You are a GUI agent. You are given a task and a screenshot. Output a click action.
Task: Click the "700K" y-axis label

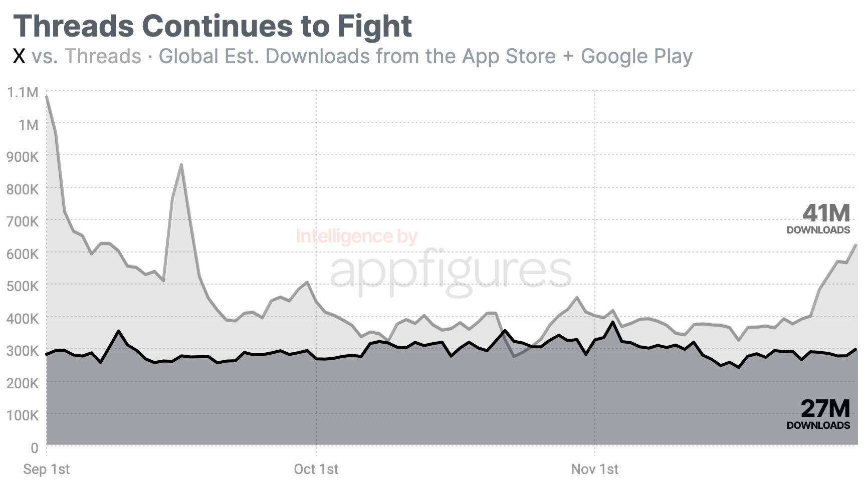[23, 221]
